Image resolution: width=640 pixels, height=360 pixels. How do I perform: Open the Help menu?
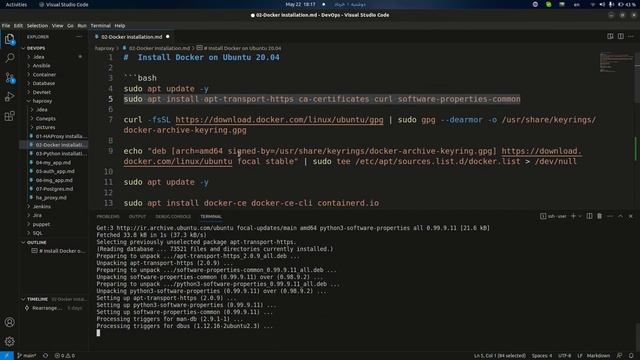coord(120,26)
